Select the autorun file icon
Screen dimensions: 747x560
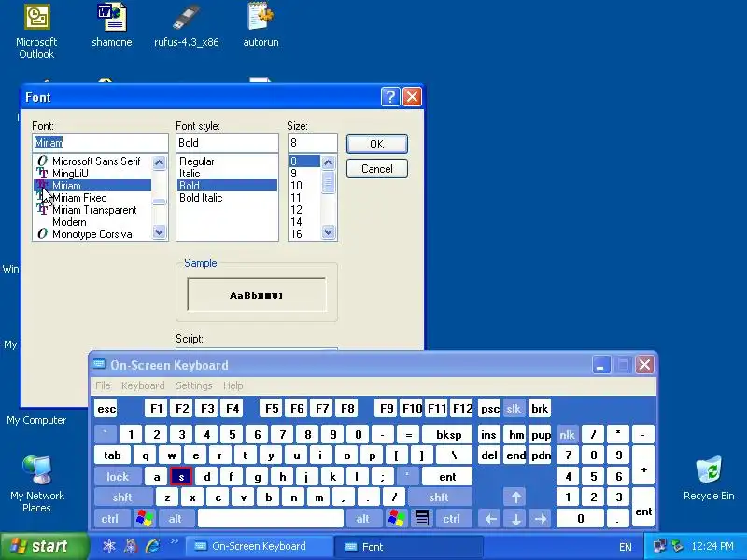click(261, 25)
